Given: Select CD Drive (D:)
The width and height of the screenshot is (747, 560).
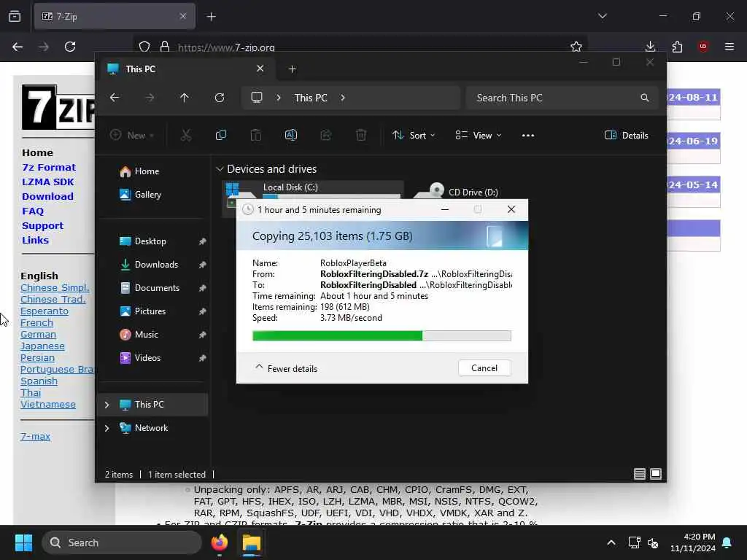Looking at the screenshot, I should pos(457,192).
